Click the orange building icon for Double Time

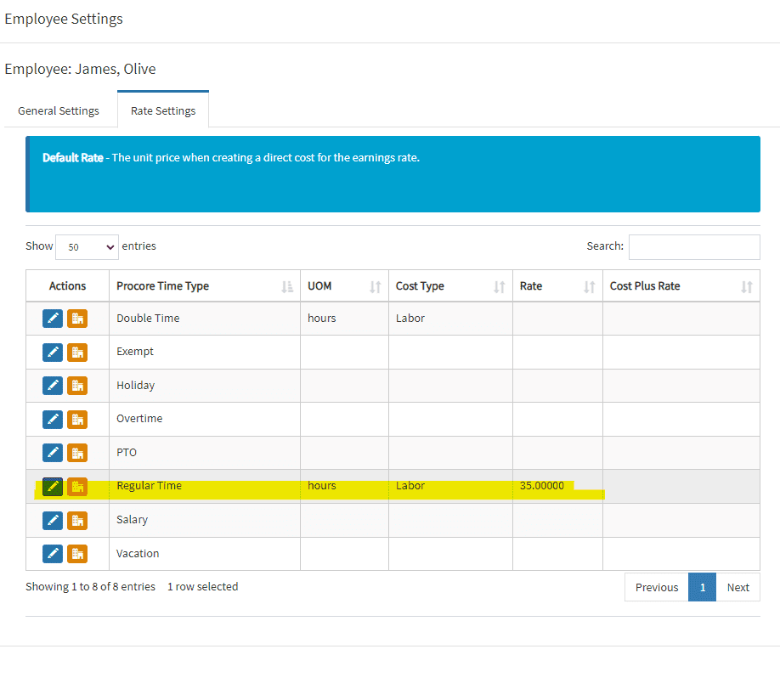coord(77,319)
